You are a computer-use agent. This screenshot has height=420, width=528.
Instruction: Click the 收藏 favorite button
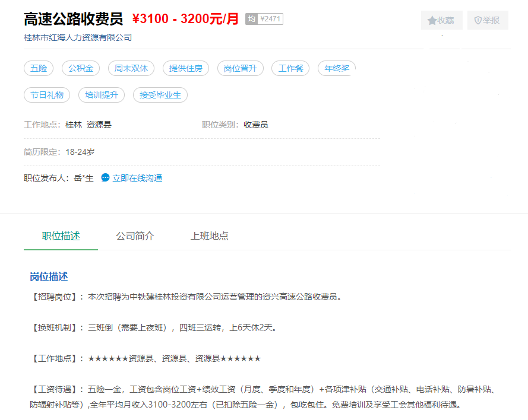point(441,20)
